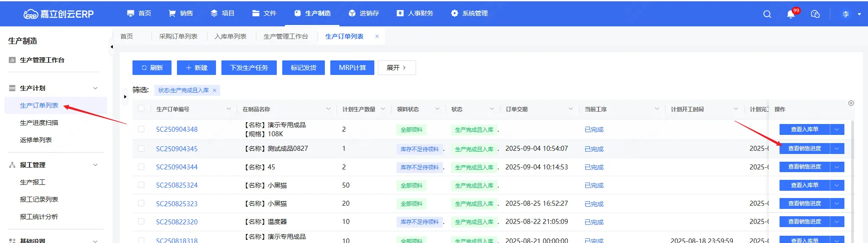The image size is (868, 243).
Task: Check the row for order SC250825324
Action: point(141,185)
